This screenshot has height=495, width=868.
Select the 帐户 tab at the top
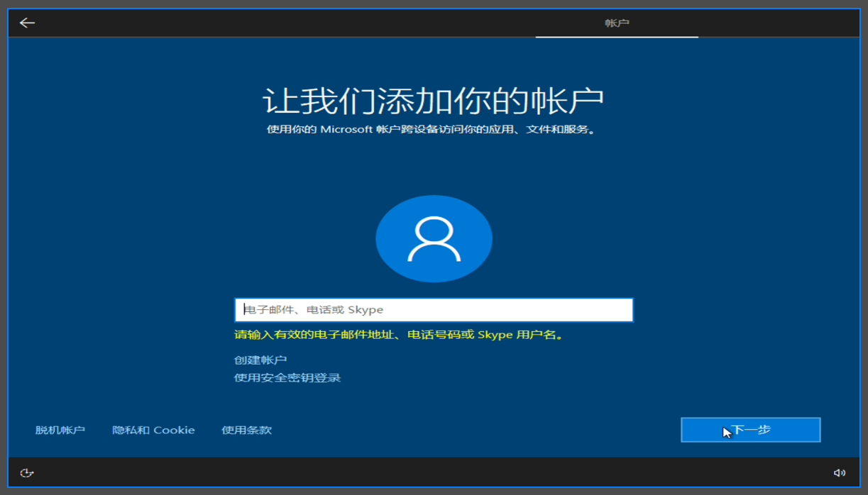pos(617,23)
